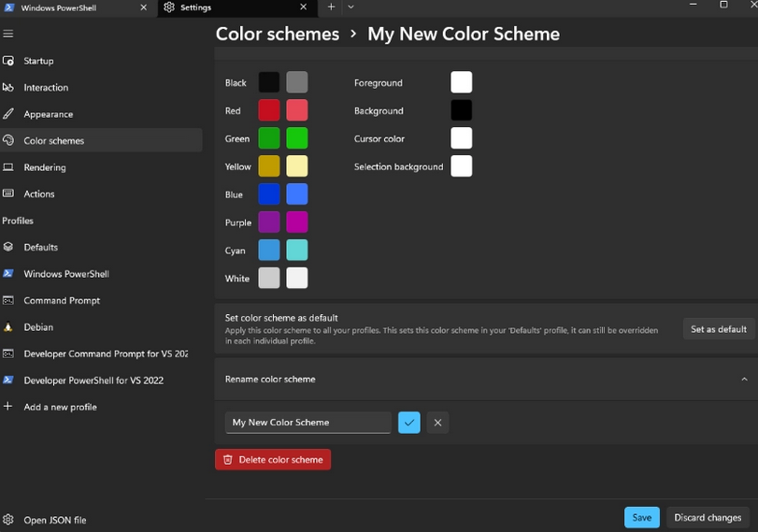The width and height of the screenshot is (758, 532).
Task: Open the Startup settings page
Action: (101, 61)
